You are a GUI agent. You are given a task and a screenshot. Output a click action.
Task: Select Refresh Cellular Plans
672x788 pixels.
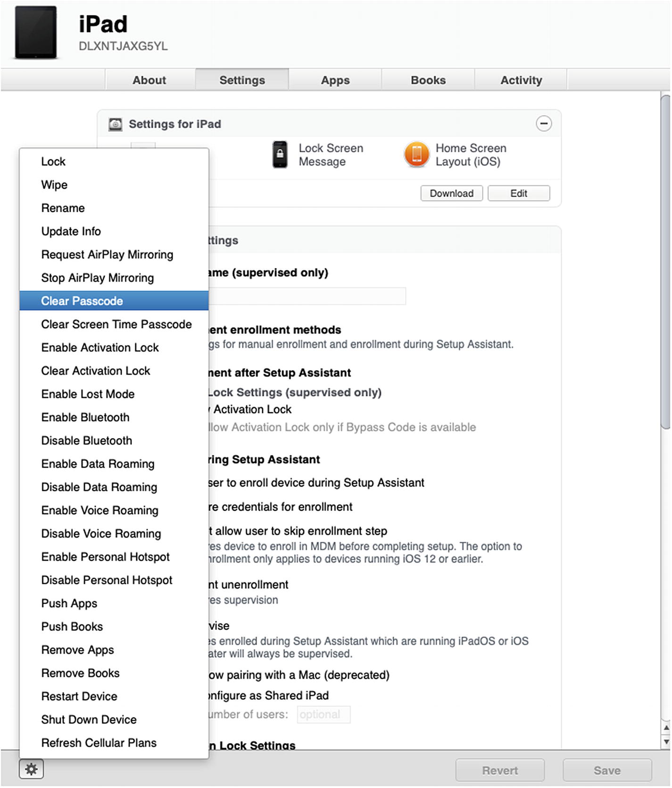[x=114, y=743]
